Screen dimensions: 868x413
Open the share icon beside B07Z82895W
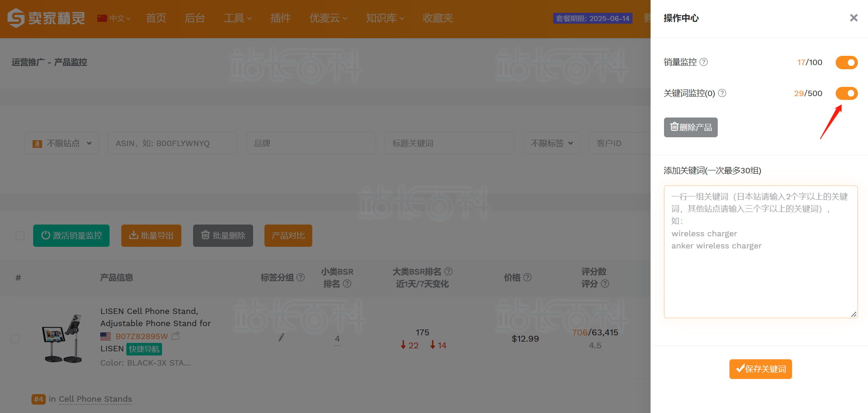click(x=176, y=335)
